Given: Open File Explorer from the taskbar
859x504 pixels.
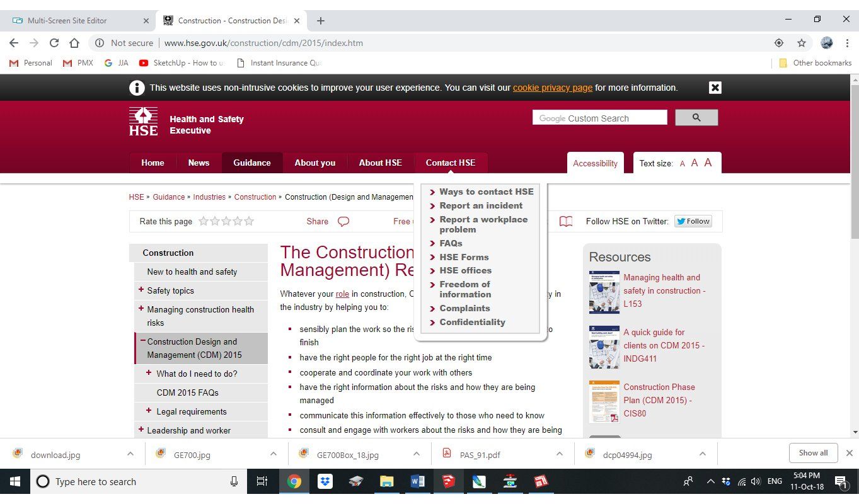Looking at the screenshot, I should coord(387,481).
